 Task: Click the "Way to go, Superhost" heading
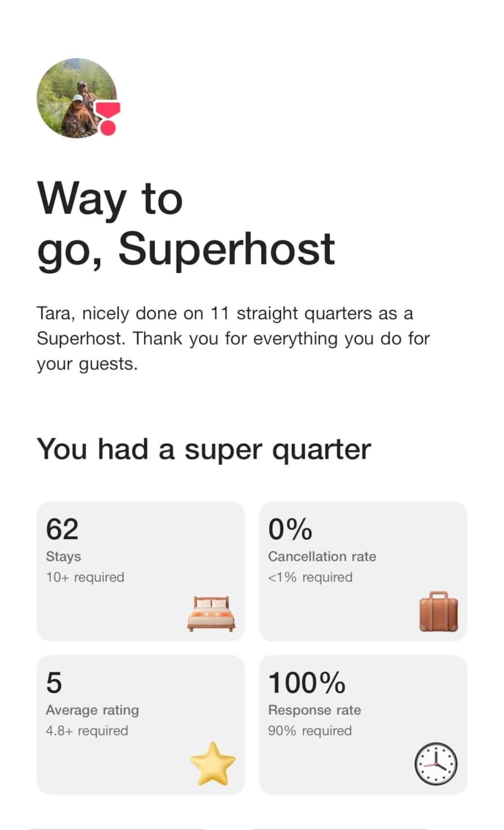point(186,223)
